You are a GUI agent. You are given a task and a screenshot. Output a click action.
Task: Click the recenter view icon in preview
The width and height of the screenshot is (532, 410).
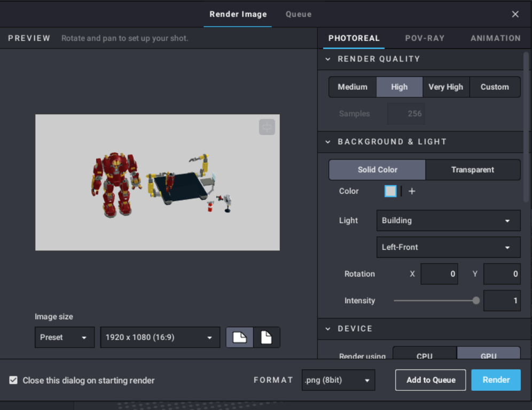(x=267, y=127)
